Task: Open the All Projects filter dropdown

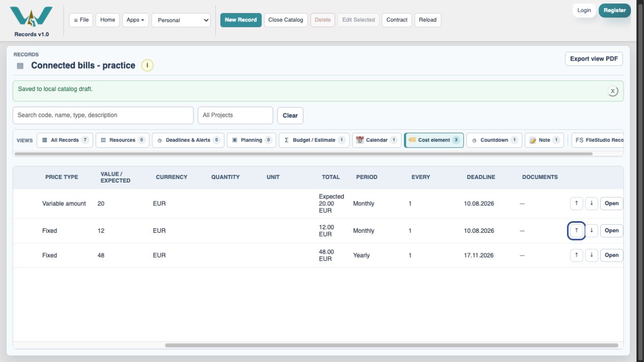Action: pyautogui.click(x=235, y=115)
